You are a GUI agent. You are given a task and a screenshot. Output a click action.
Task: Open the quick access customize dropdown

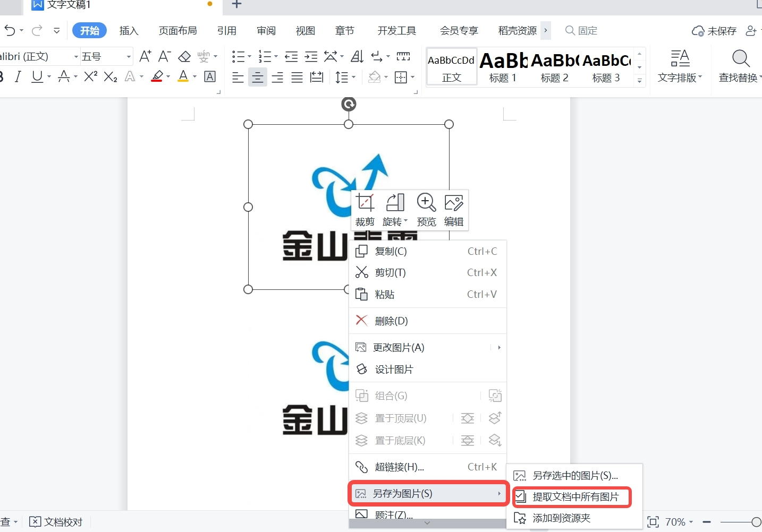tap(56, 31)
